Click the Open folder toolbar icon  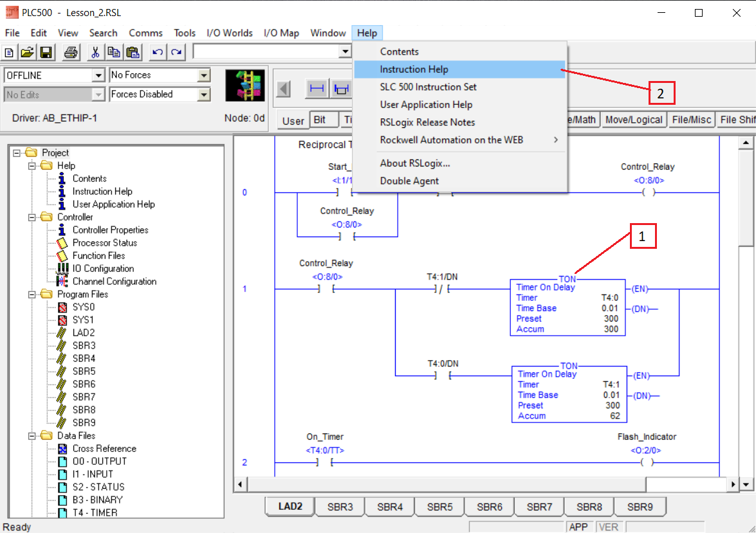28,52
